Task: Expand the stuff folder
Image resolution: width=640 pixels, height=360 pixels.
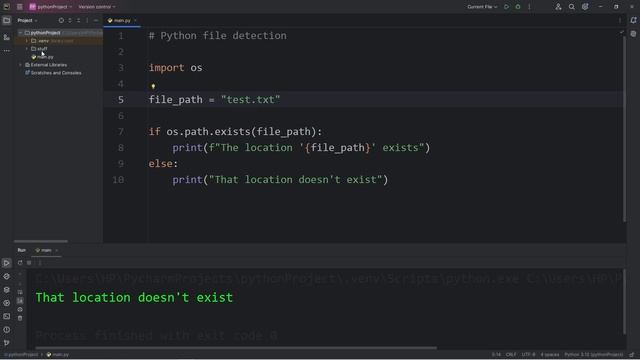Action: 27,49
